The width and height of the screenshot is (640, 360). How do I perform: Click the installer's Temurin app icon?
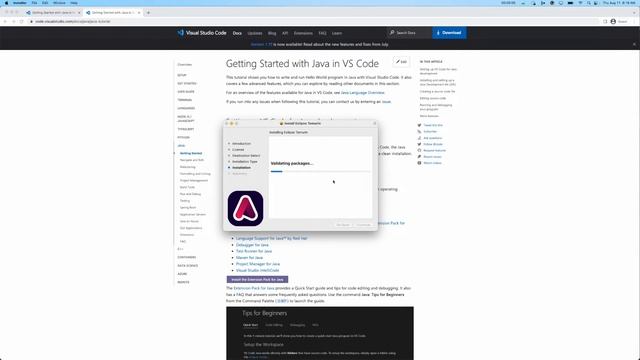(x=245, y=208)
